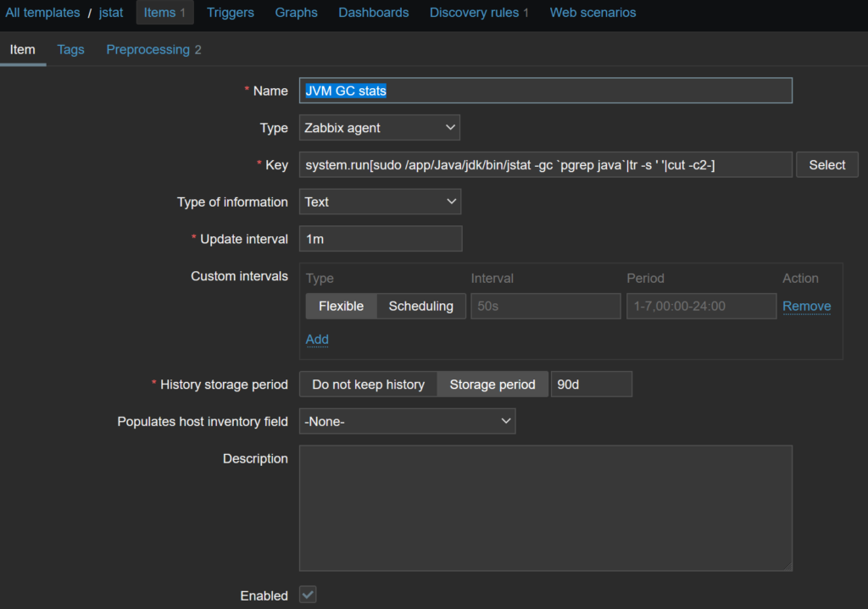868x609 pixels.
Task: Click the Add custom interval link
Action: pos(317,339)
